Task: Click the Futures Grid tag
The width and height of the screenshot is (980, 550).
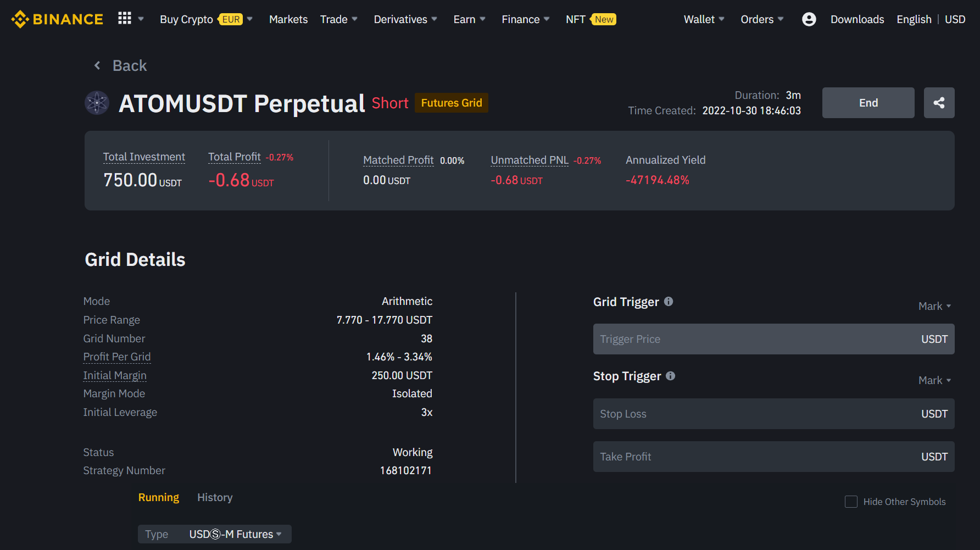Action: [x=452, y=103]
